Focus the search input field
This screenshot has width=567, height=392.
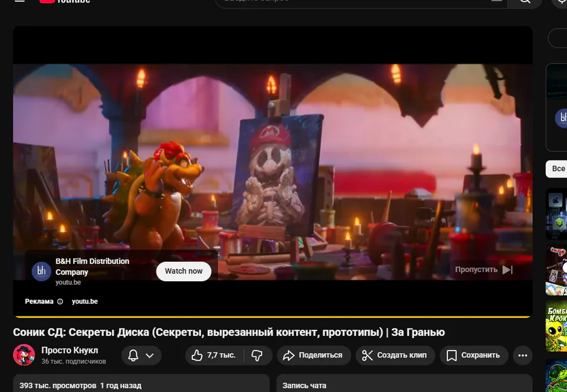(x=361, y=2)
